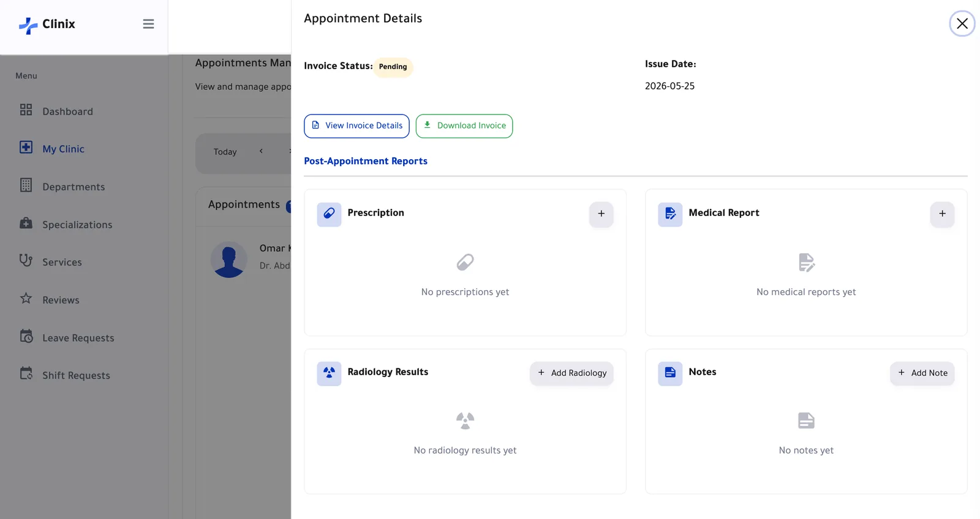Click the Medical Report document icon badge
The image size is (980, 519).
tap(670, 214)
